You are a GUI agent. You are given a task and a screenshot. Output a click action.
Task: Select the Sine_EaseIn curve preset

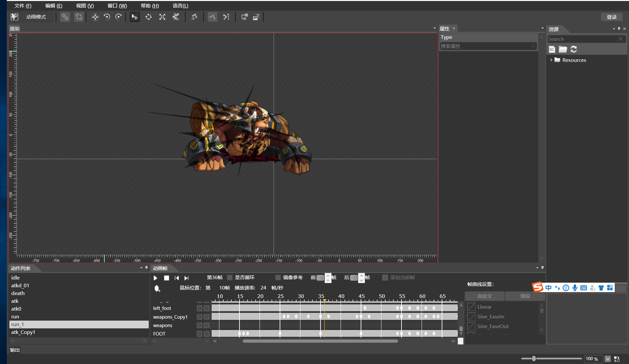click(x=491, y=317)
